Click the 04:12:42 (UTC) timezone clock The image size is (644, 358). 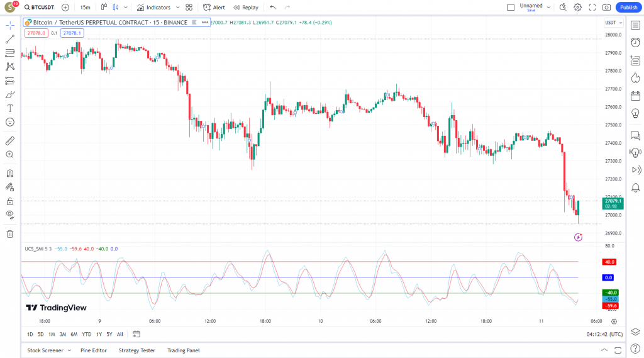604,334
